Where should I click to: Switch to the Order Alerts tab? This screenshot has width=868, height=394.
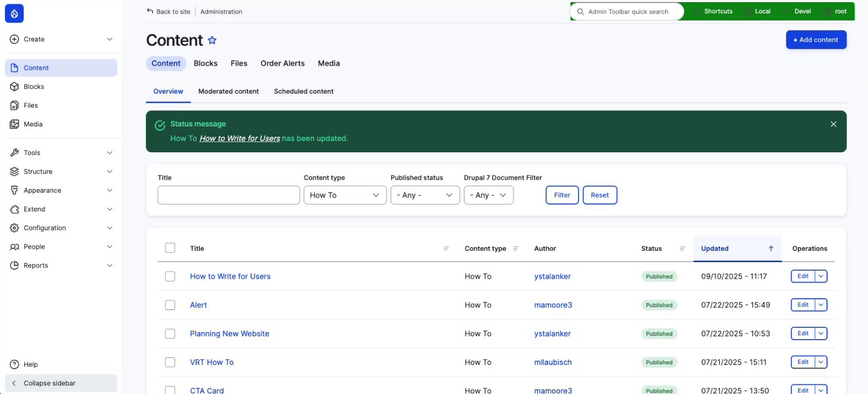coord(283,64)
